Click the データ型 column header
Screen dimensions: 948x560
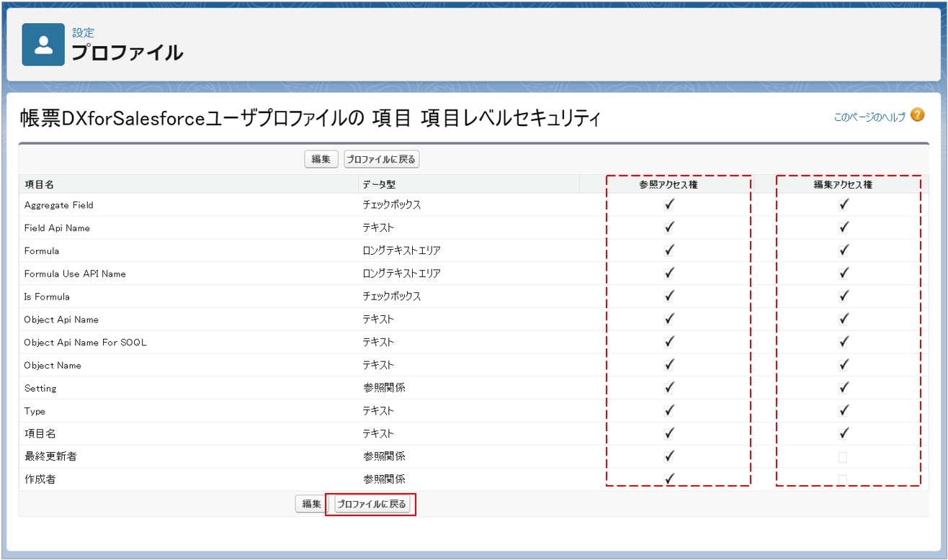pyautogui.click(x=379, y=185)
